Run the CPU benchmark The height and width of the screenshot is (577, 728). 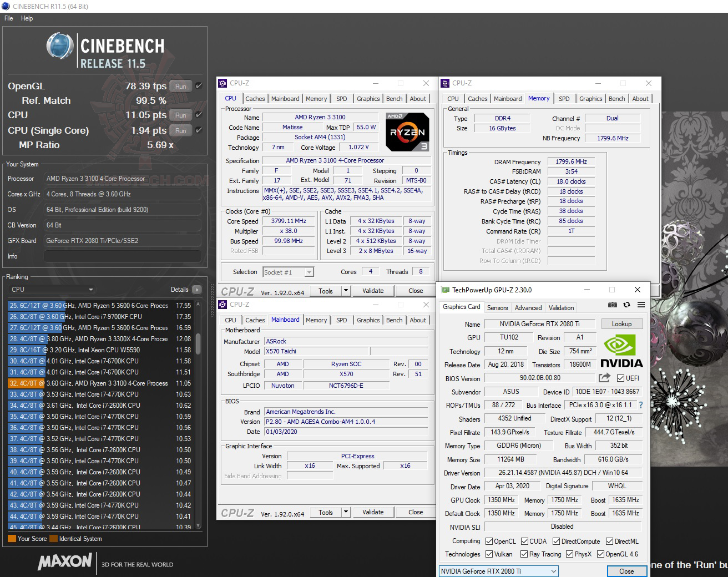(181, 115)
